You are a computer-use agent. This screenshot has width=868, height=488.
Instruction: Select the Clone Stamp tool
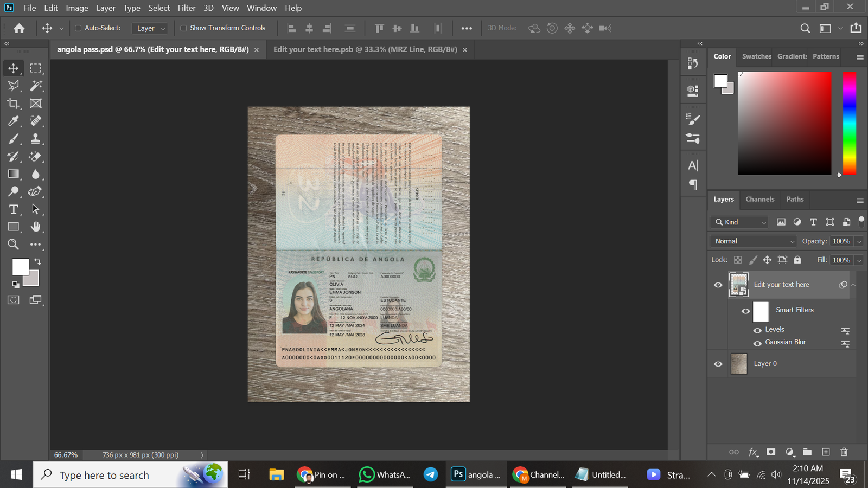click(36, 139)
